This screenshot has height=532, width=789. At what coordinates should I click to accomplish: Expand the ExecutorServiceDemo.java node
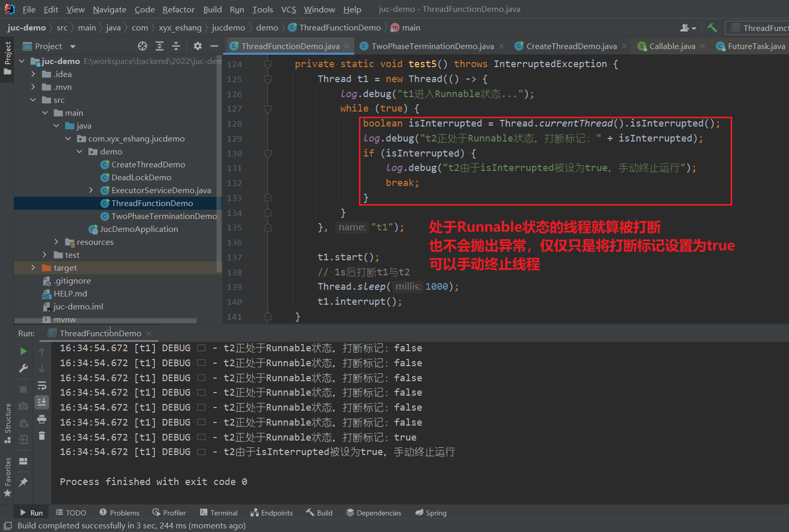point(91,190)
